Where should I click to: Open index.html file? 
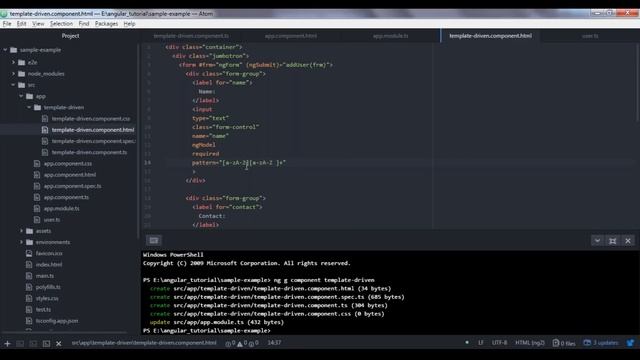pyautogui.click(x=49, y=264)
